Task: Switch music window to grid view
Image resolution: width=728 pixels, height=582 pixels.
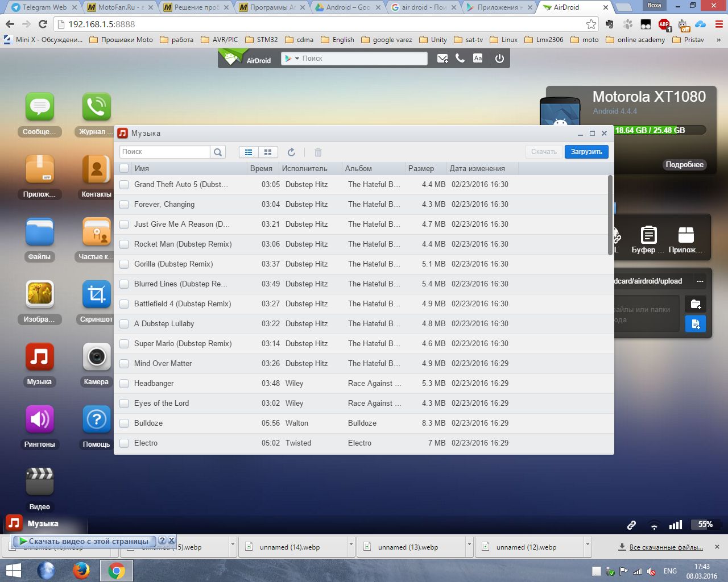Action: tap(268, 152)
